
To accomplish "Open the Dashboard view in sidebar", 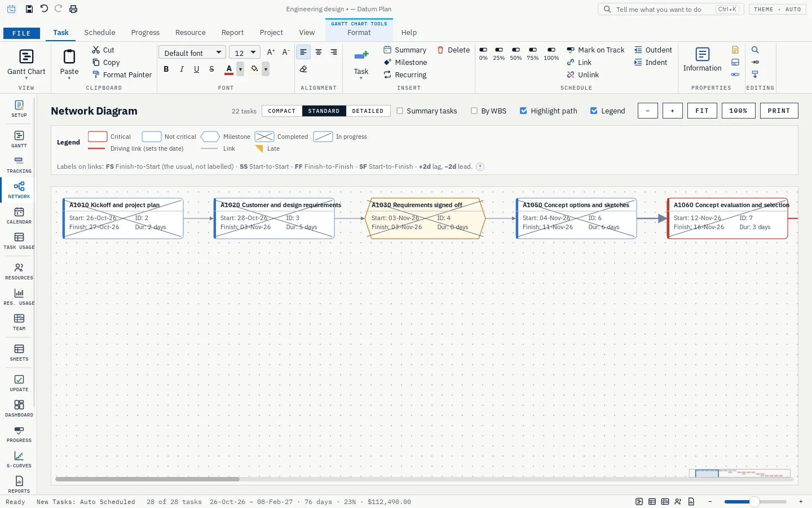I will point(19,409).
